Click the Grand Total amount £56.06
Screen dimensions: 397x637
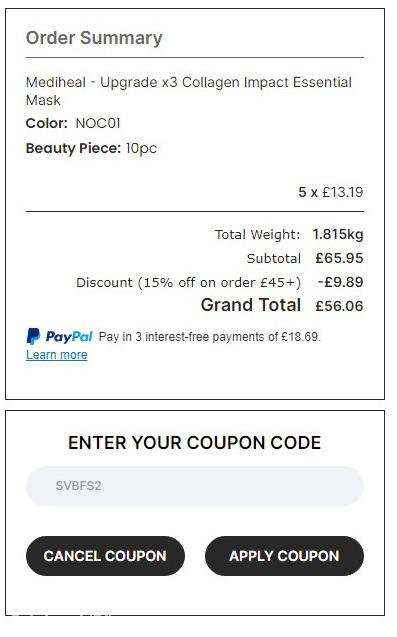coord(339,306)
